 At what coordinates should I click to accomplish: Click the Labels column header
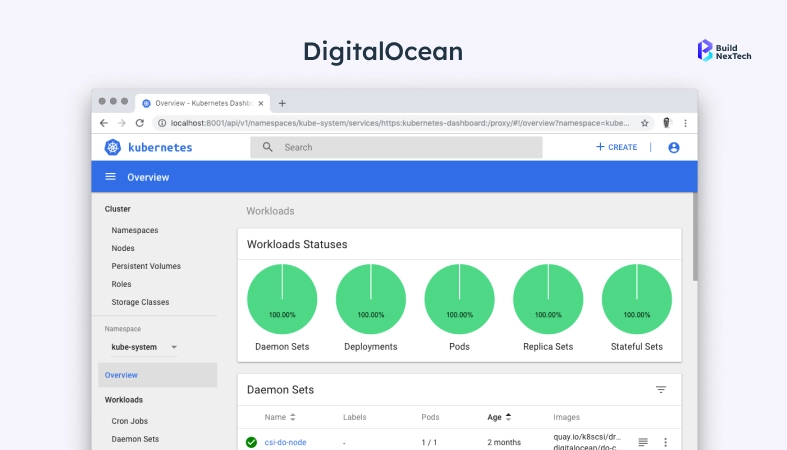354,417
